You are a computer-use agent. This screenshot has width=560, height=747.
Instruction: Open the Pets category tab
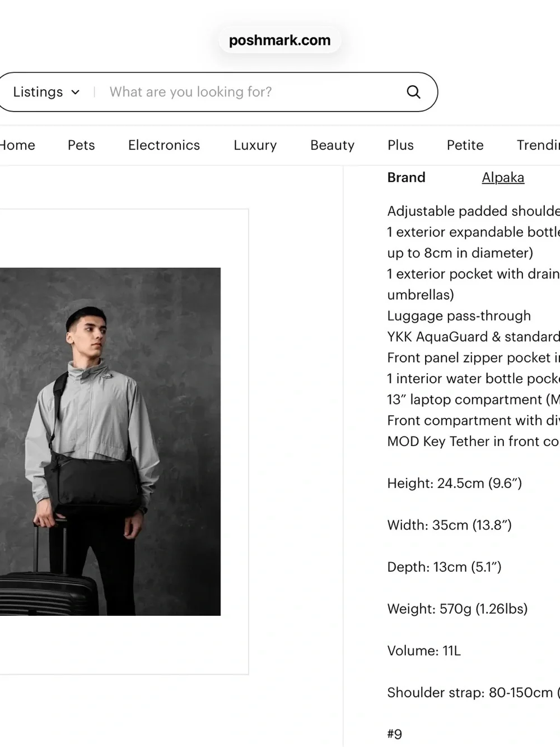click(x=81, y=145)
